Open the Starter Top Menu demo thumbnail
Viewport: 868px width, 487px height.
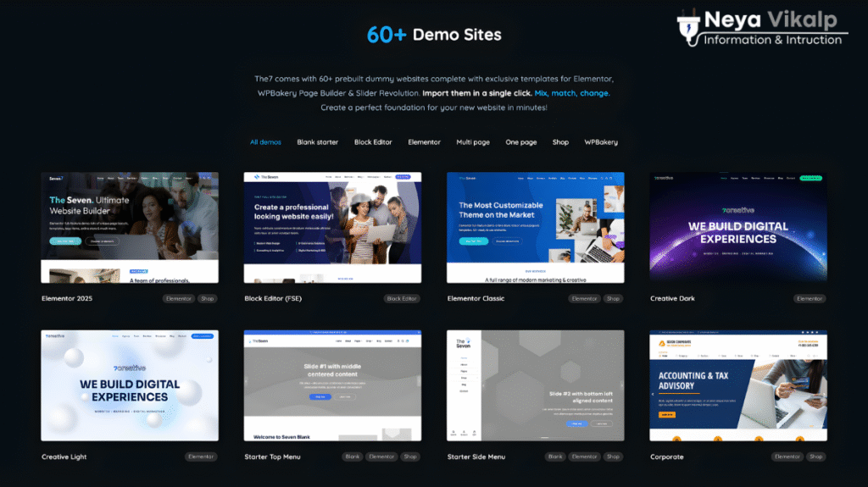(x=332, y=385)
